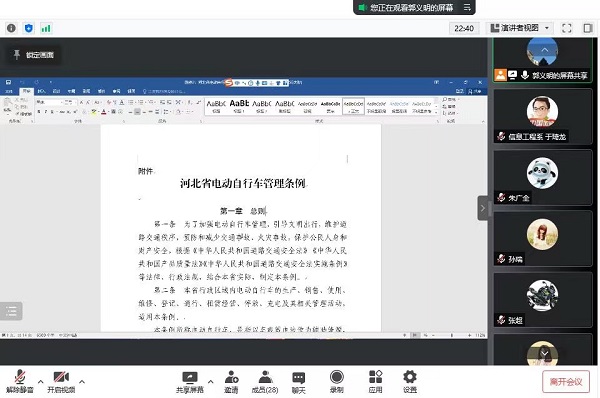
Task: Start recording with 录制 button
Action: 336,382
